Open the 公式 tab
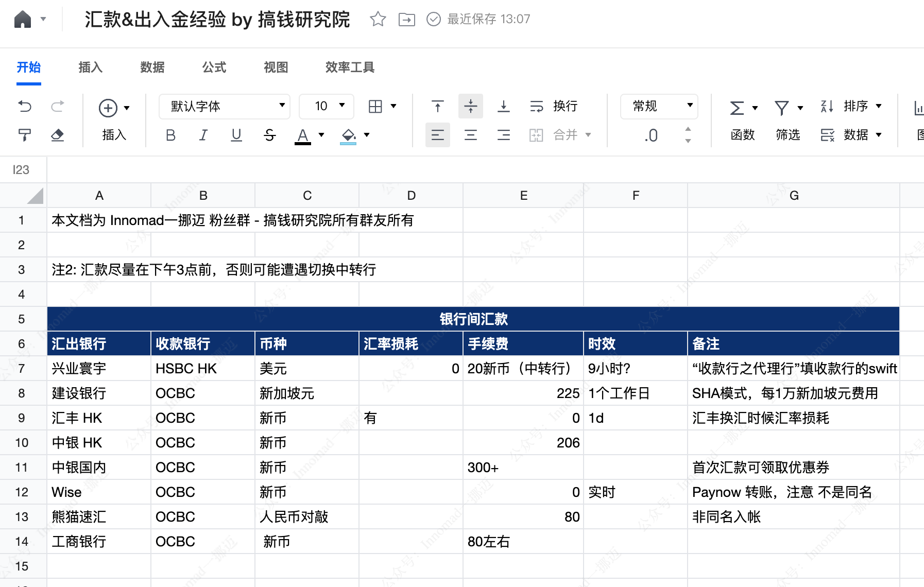The width and height of the screenshot is (924, 587). click(214, 67)
